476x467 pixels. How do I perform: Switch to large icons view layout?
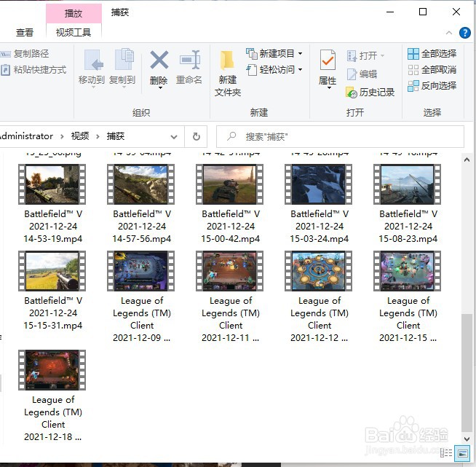463,453
